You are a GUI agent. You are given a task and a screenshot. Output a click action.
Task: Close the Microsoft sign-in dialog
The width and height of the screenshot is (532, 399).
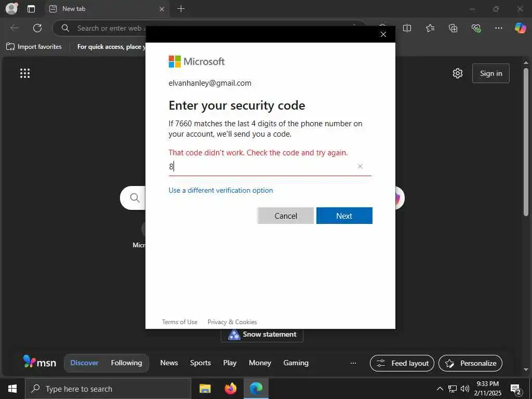(383, 34)
